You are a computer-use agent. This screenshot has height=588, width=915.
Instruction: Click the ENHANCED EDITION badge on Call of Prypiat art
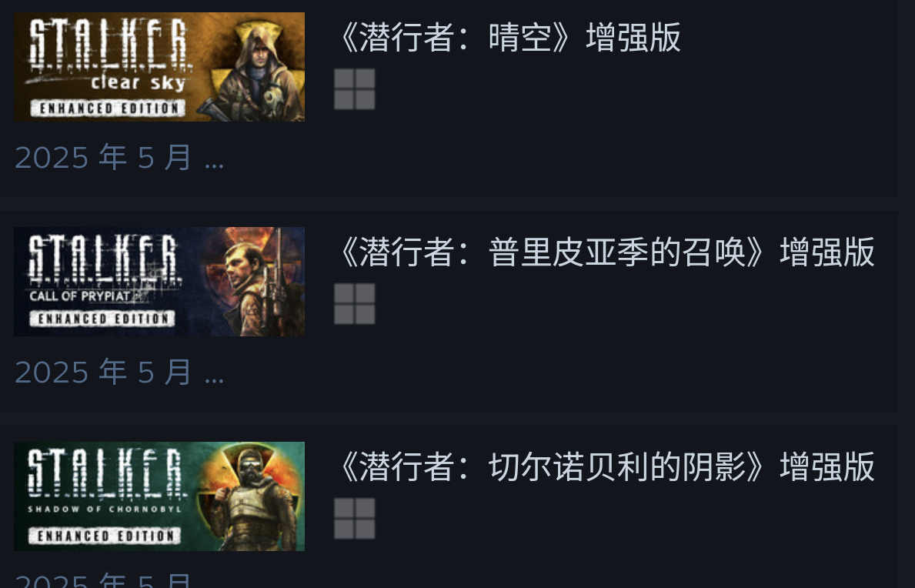click(x=102, y=319)
